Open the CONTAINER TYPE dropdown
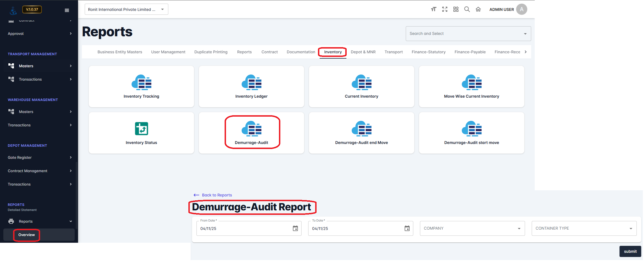 [584, 229]
